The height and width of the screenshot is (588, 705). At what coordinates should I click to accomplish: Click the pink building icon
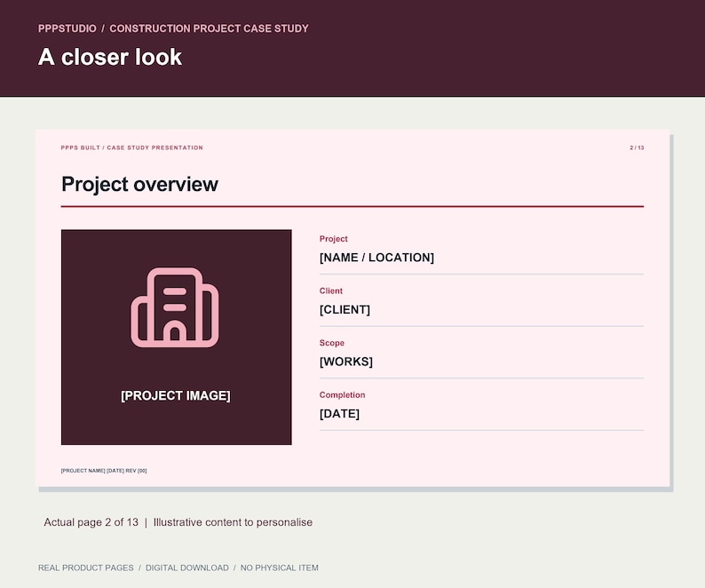point(175,307)
